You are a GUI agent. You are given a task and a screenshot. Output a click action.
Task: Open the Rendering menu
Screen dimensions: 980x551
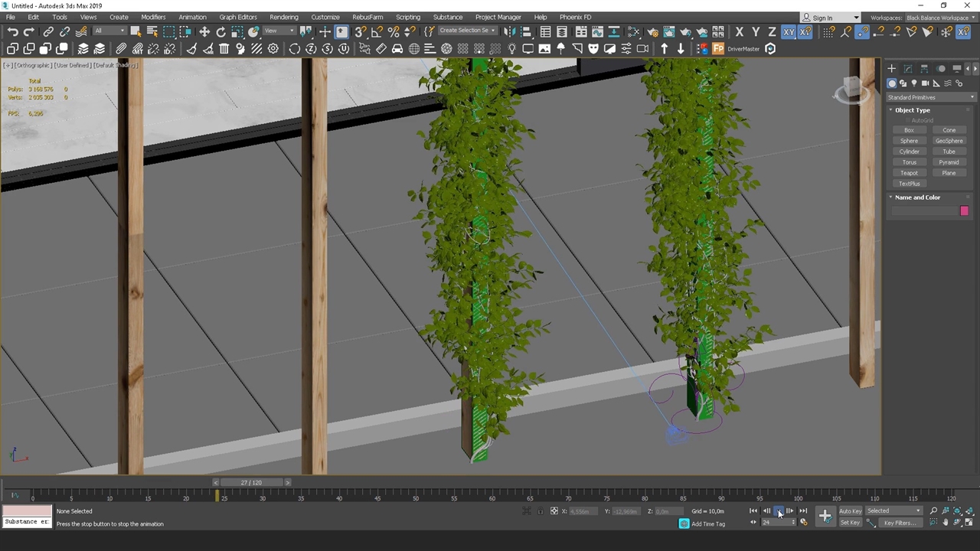click(x=283, y=17)
